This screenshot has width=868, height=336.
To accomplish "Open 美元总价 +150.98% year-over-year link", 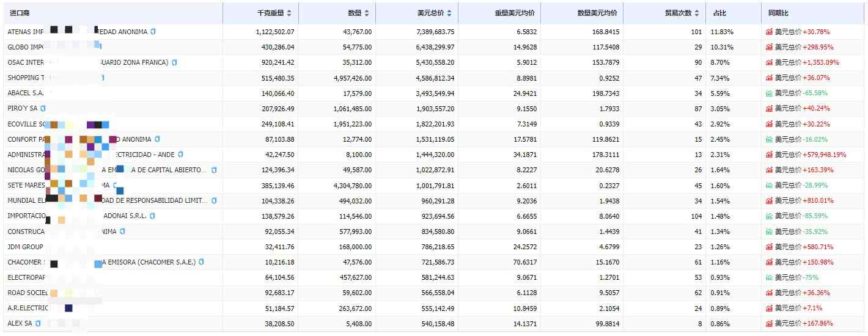I will click(804, 262).
